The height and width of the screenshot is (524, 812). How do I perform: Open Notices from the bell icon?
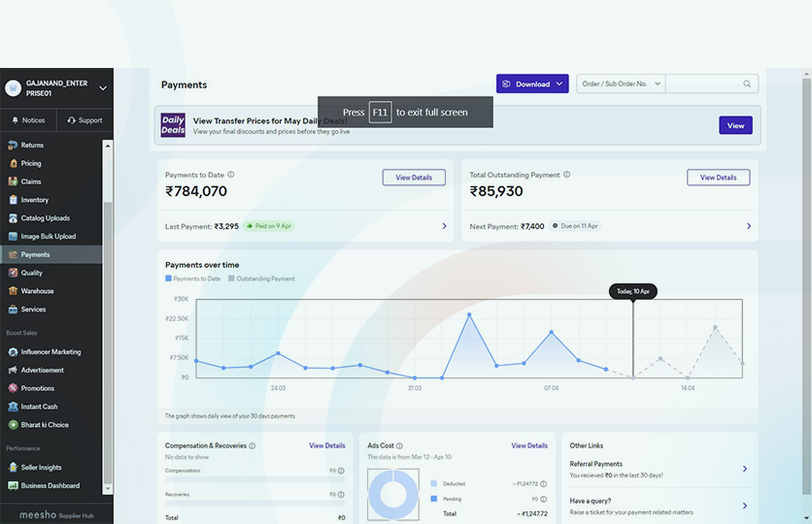tap(28, 120)
